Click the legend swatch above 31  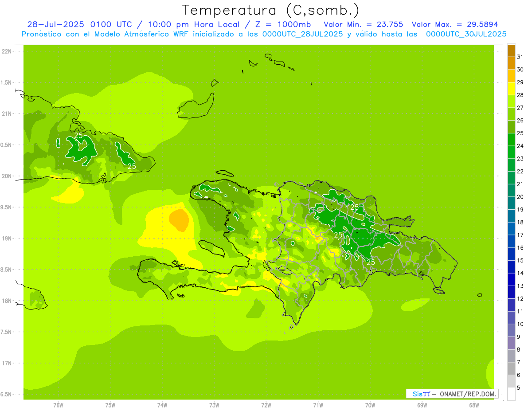[511, 51]
